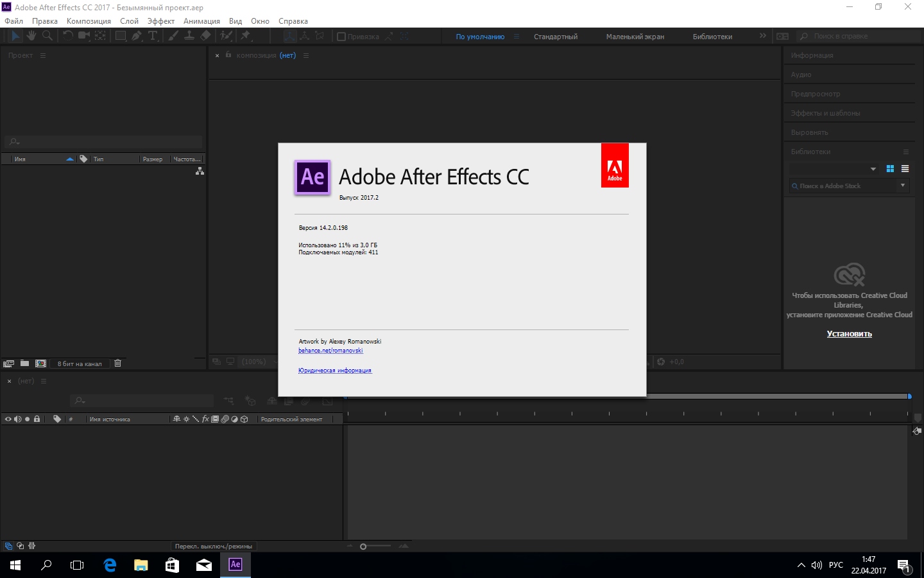Activate Local Axis mode
Image resolution: width=924 pixels, height=578 pixels.
point(290,37)
